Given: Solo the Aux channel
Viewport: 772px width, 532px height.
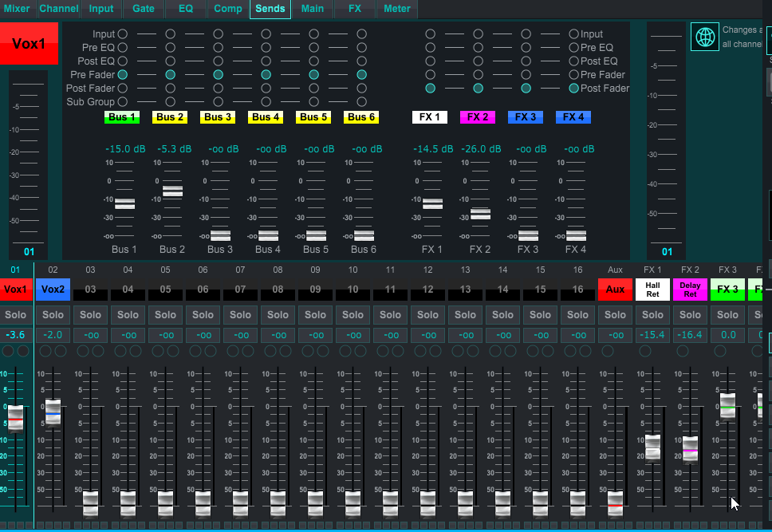Looking at the screenshot, I should [615, 315].
